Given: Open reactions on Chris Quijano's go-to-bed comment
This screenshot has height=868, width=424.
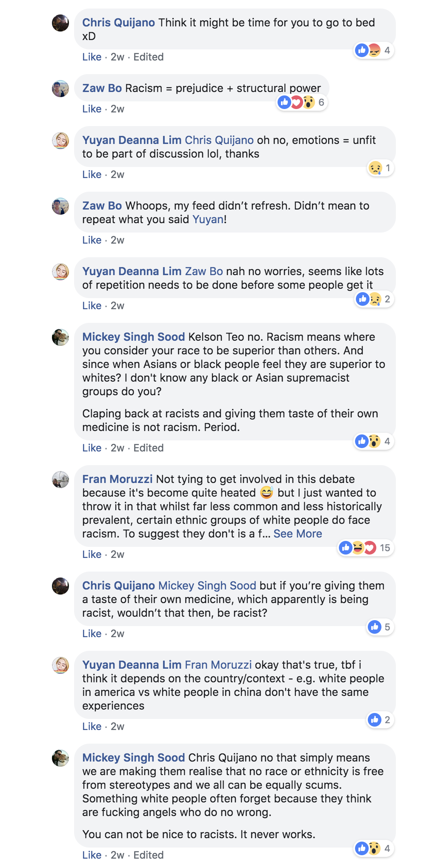Looking at the screenshot, I should pos(374,50).
